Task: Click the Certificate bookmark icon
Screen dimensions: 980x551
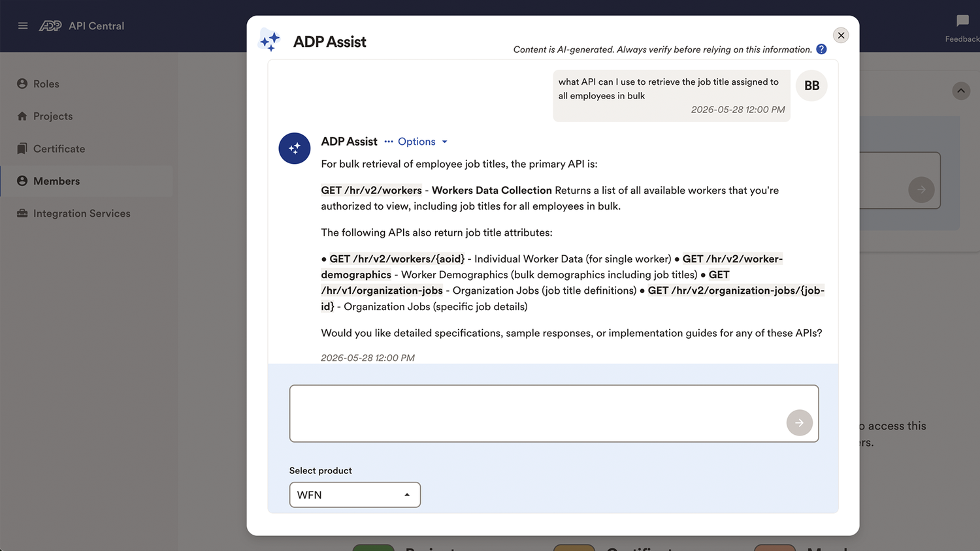Action: click(x=22, y=149)
